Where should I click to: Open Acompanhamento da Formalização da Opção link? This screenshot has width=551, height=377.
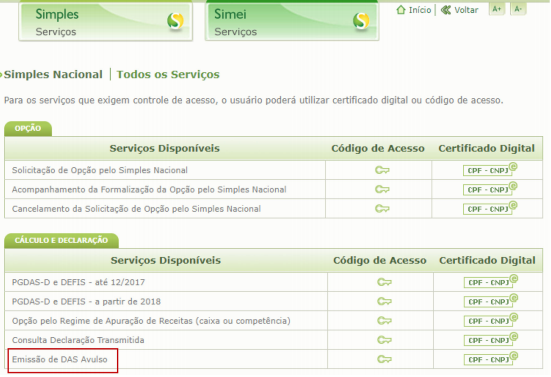tap(149, 190)
